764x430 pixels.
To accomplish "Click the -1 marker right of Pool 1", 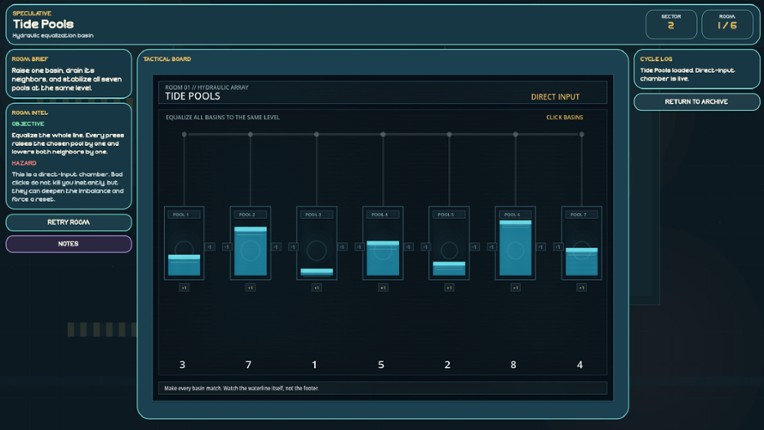I will coord(211,246).
